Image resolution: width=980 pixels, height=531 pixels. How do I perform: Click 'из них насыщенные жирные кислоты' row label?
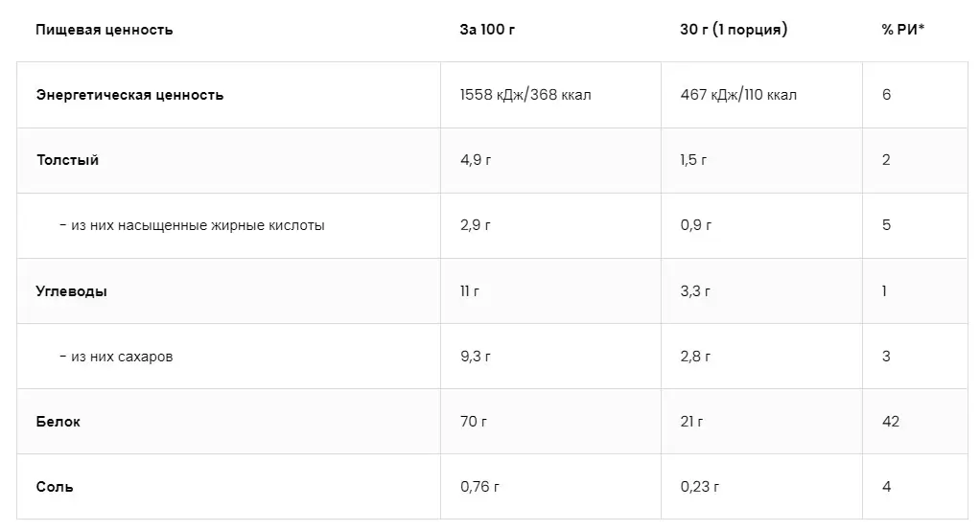tap(198, 225)
